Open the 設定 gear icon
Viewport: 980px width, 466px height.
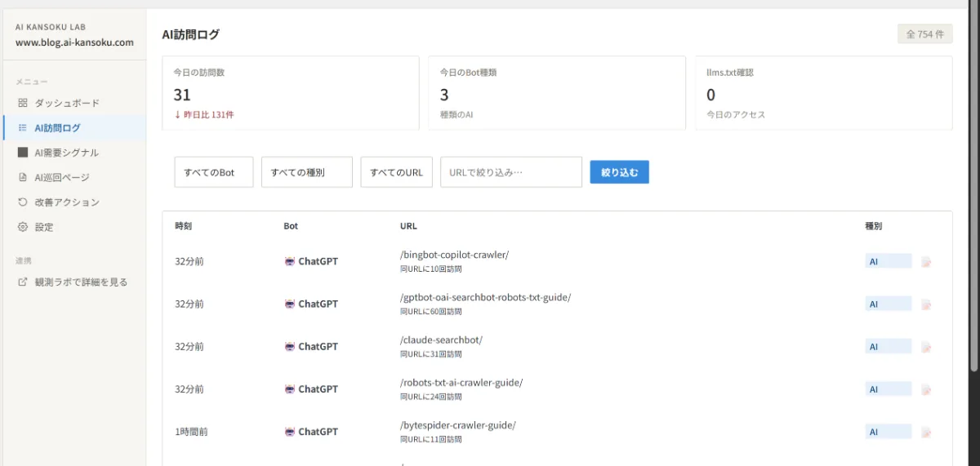click(23, 227)
